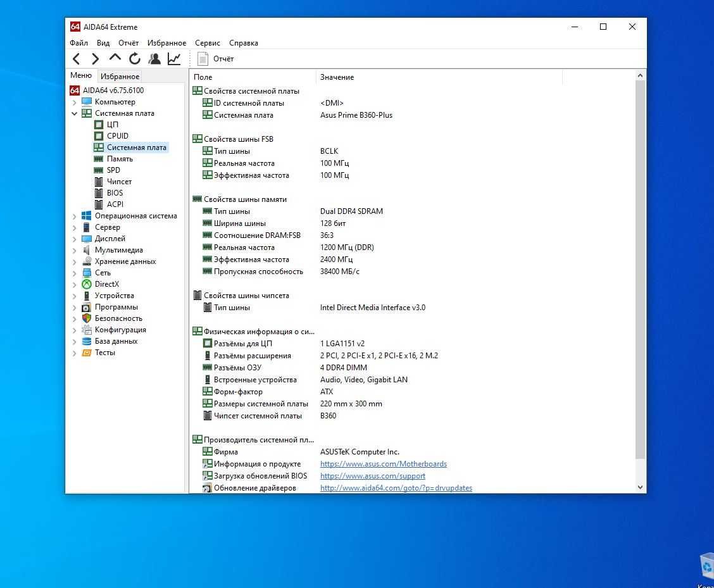Click the Значение column header
The width and height of the screenshot is (714, 588).
pyautogui.click(x=439, y=77)
